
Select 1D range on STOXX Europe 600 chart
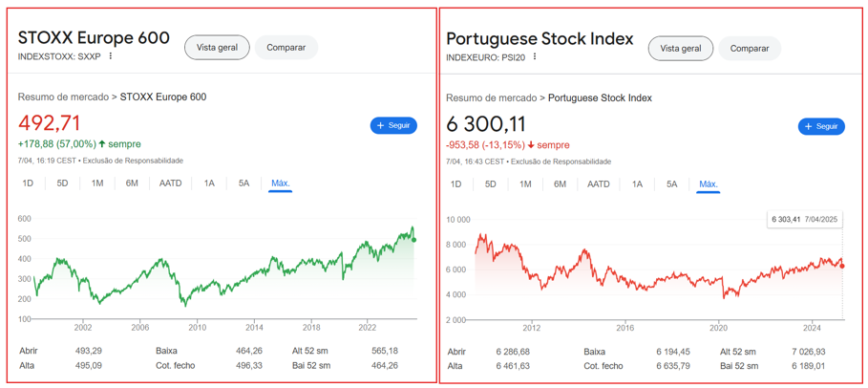(x=28, y=183)
